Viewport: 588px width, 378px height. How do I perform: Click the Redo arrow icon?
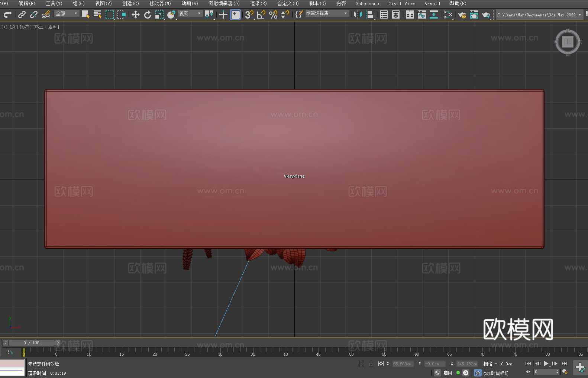[x=7, y=14]
